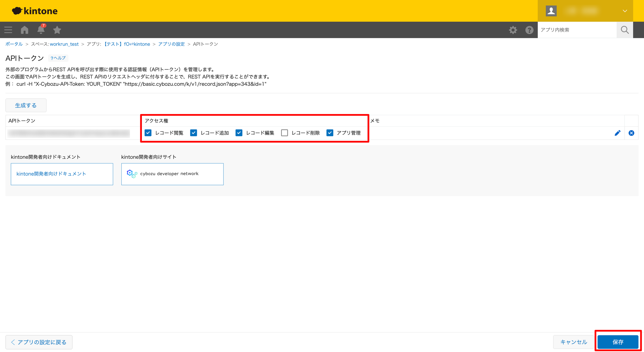This screenshot has width=644, height=352.
Task: Disable the アプリ管理 checkbox
Action: 330,133
